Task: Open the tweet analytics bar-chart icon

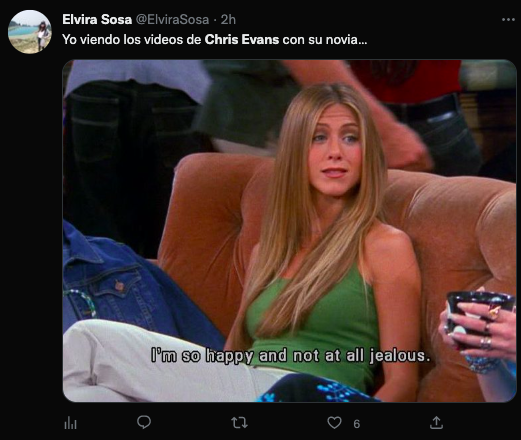Action: [x=70, y=424]
